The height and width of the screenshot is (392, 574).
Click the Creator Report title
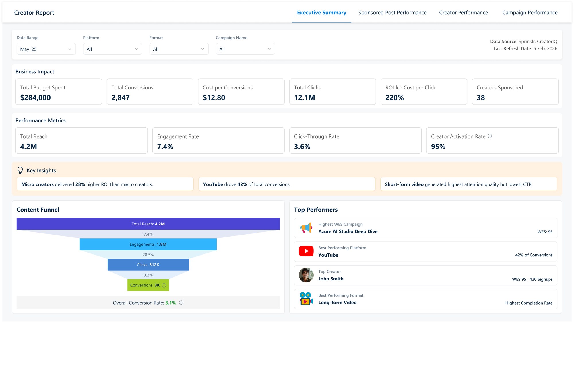pyautogui.click(x=34, y=13)
